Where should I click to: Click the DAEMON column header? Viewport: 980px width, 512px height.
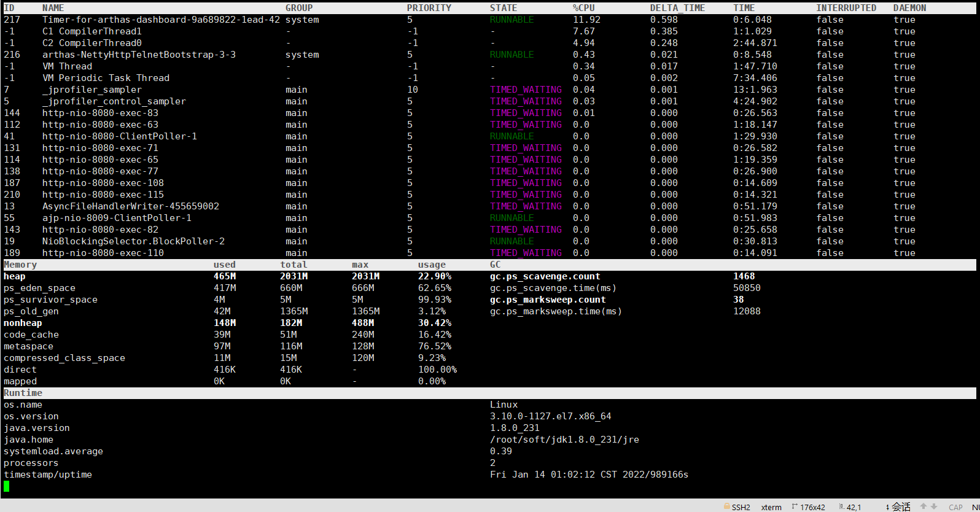coord(910,8)
